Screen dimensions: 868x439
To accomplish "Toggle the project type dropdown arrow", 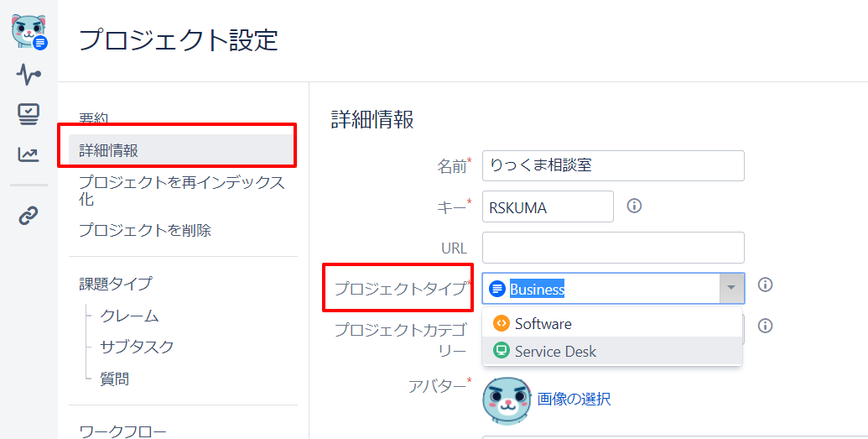I will tap(731, 288).
